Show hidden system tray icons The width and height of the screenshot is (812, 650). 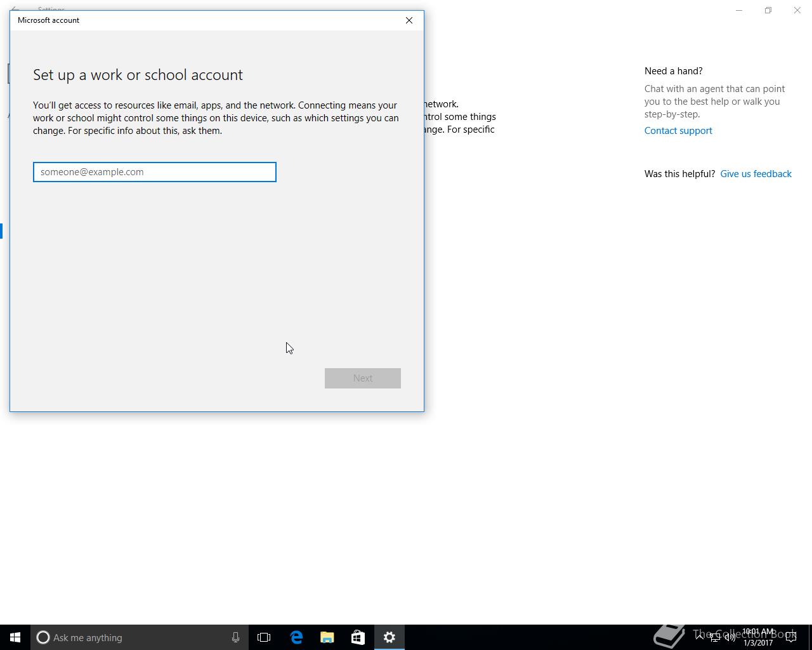coord(700,637)
